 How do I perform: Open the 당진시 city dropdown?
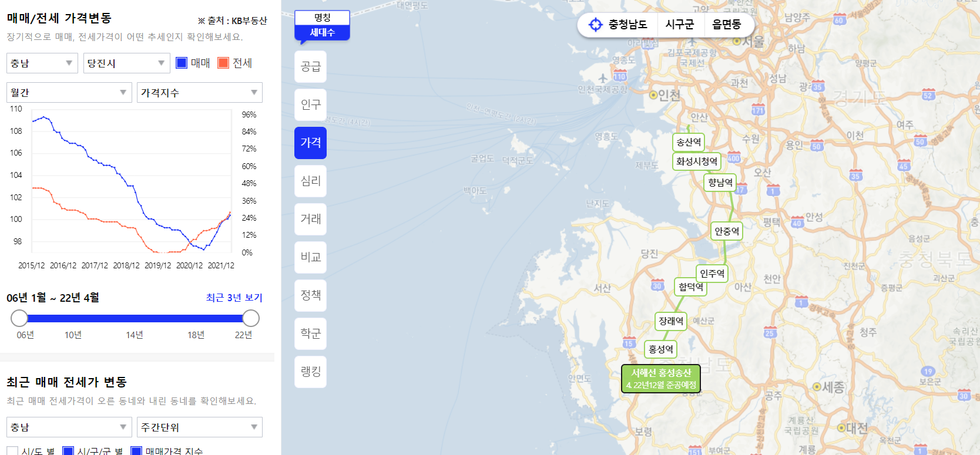(x=126, y=63)
